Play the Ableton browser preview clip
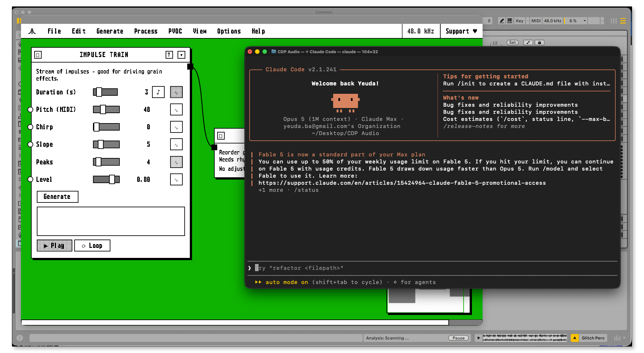 click(478, 338)
